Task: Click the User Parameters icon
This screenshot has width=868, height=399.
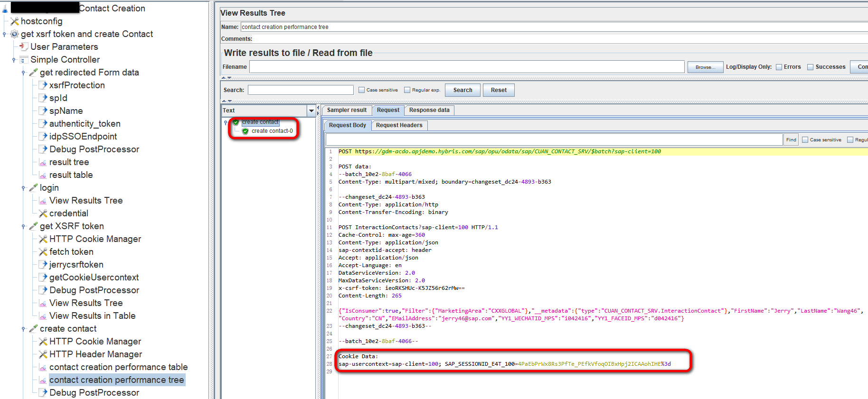Action: tap(24, 46)
